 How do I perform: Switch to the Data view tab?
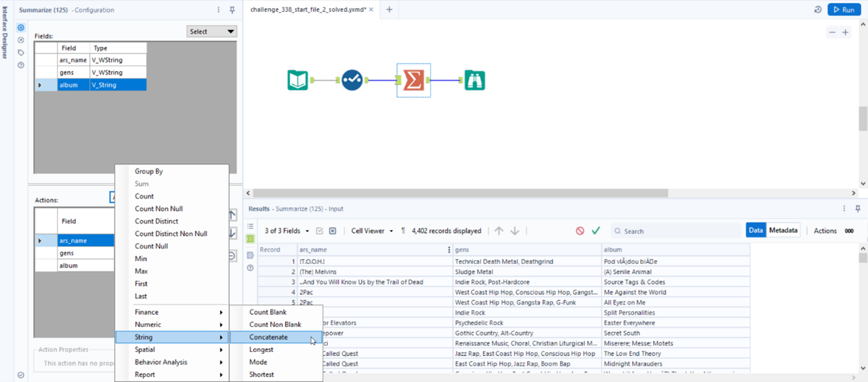(756, 230)
